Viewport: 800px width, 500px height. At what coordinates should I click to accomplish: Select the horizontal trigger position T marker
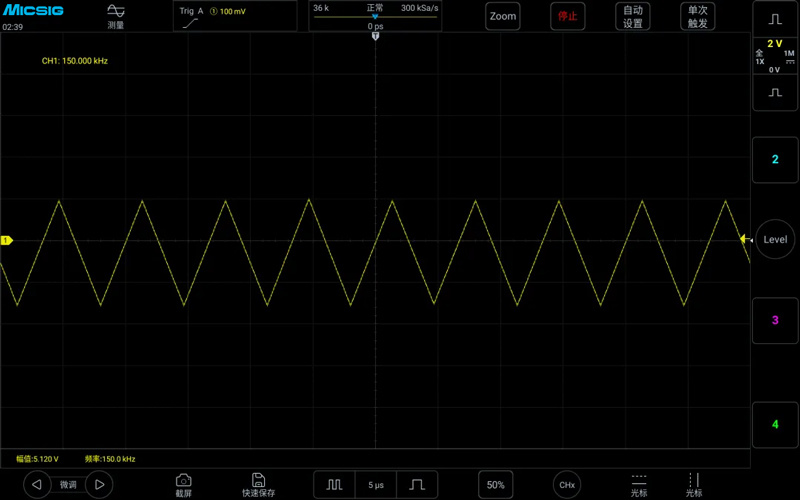click(376, 36)
